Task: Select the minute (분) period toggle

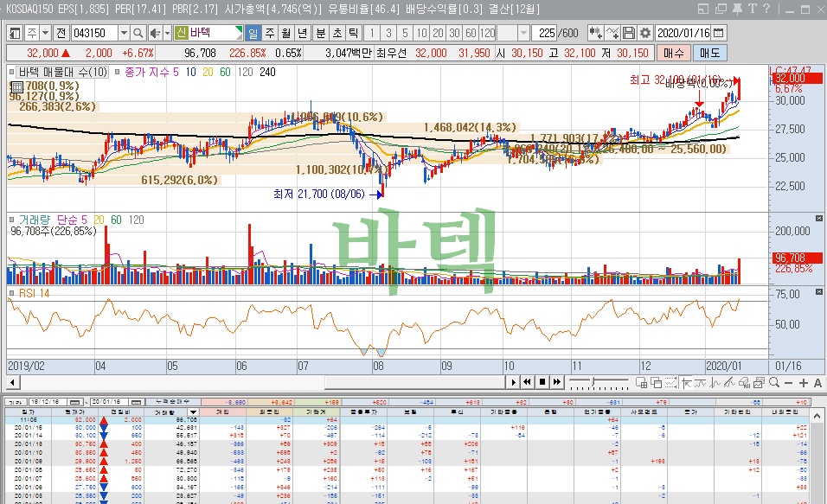Action: pos(321,33)
